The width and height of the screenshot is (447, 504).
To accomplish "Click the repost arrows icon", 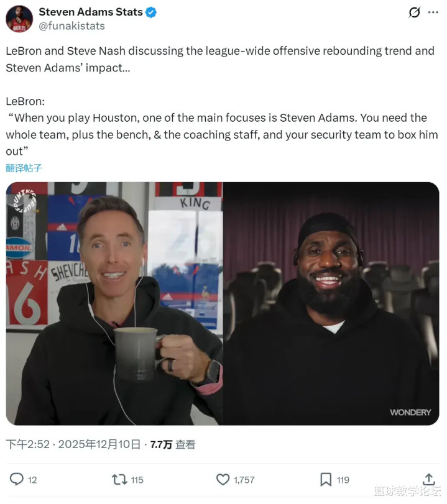I will (119, 480).
